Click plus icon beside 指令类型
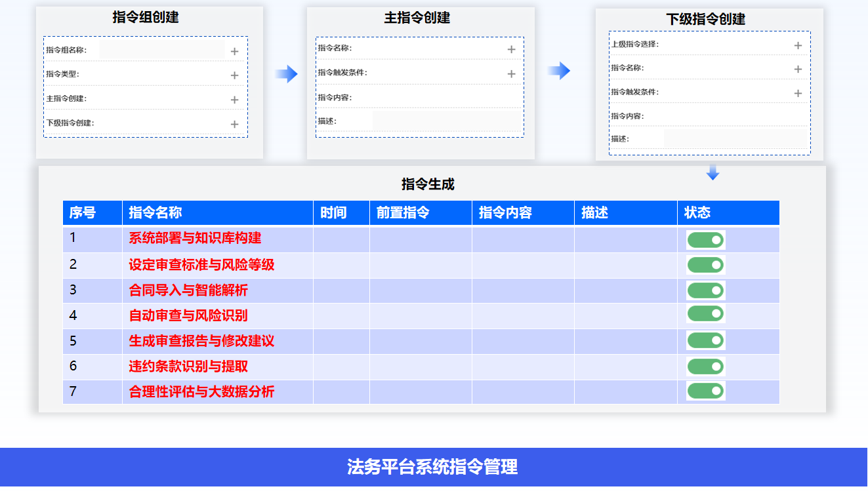This screenshot has height=495, width=868. point(234,75)
